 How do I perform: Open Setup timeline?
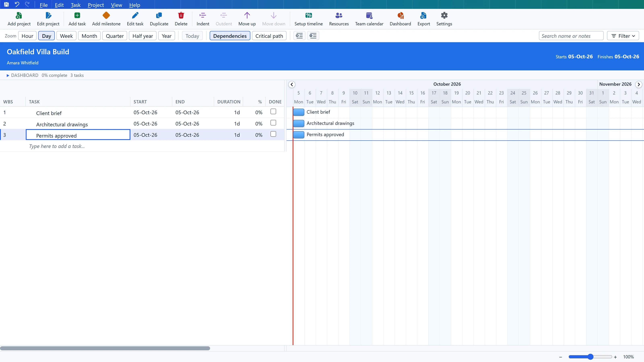[309, 19]
